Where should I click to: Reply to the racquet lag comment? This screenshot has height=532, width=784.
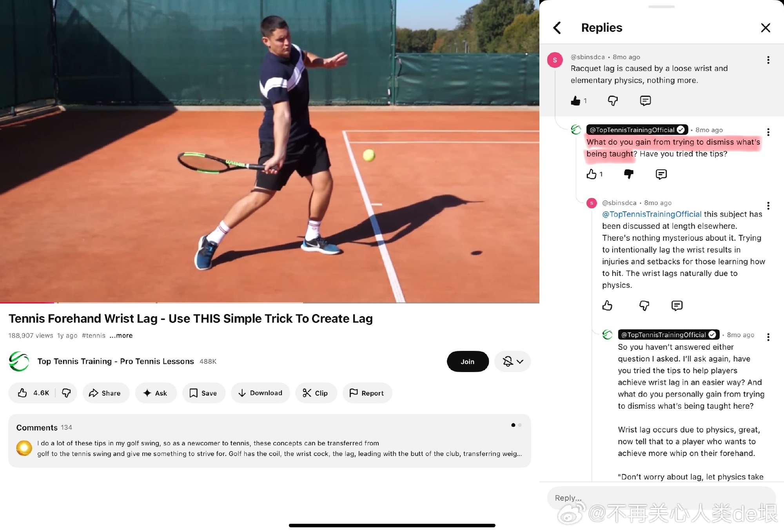pyautogui.click(x=645, y=101)
